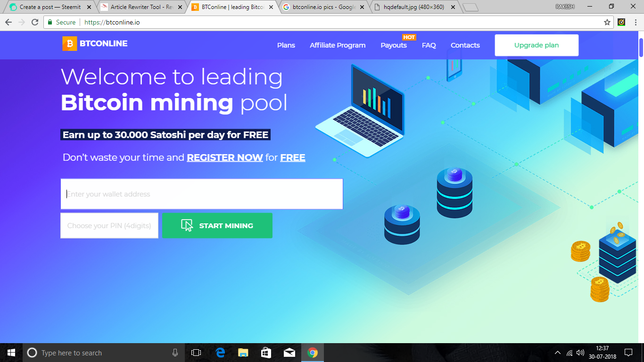The width and height of the screenshot is (644, 362).
Task: Close the Article Rewriter Tool tab
Action: (x=180, y=7)
